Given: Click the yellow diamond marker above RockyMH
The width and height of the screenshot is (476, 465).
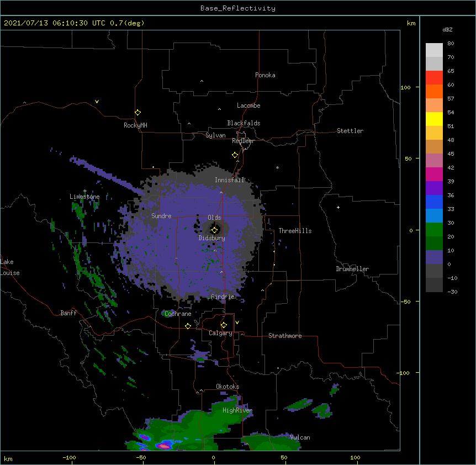Looking at the screenshot, I should [x=137, y=113].
